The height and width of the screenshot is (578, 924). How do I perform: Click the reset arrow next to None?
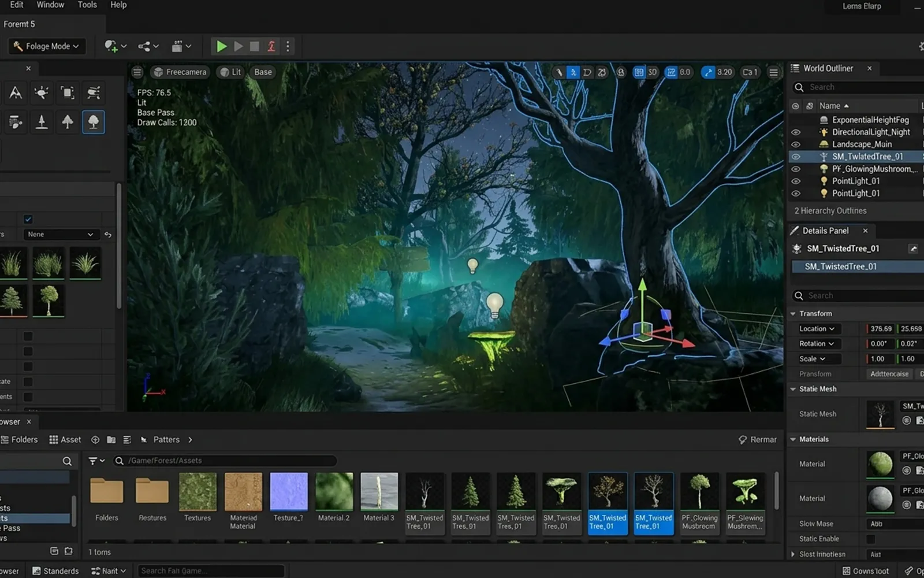108,235
